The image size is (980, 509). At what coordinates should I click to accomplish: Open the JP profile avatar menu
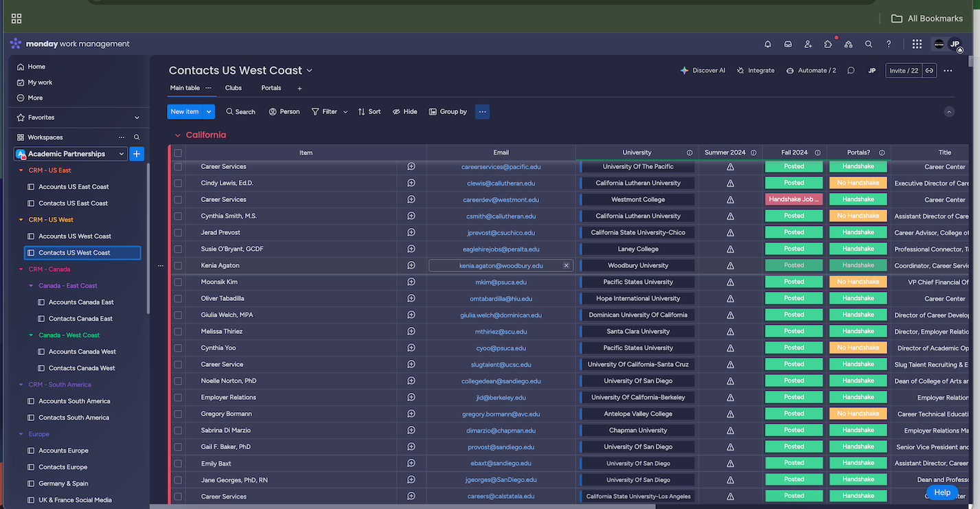(955, 44)
